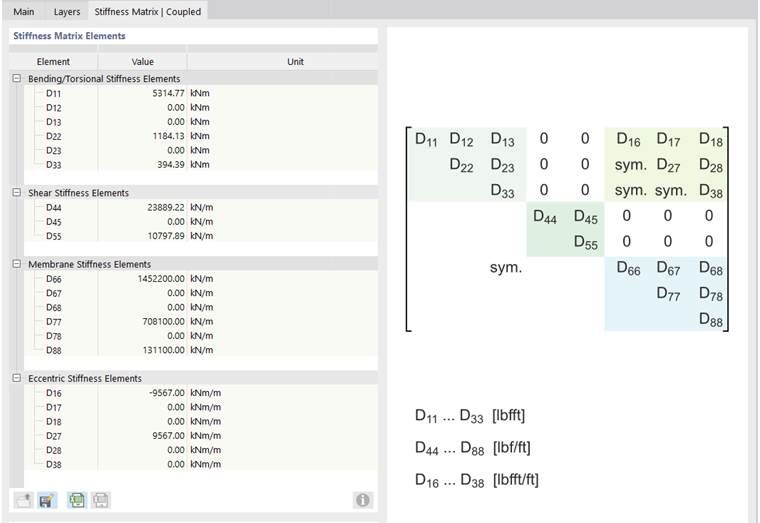Click the Value column header
The image size is (760, 523).
[x=143, y=62]
